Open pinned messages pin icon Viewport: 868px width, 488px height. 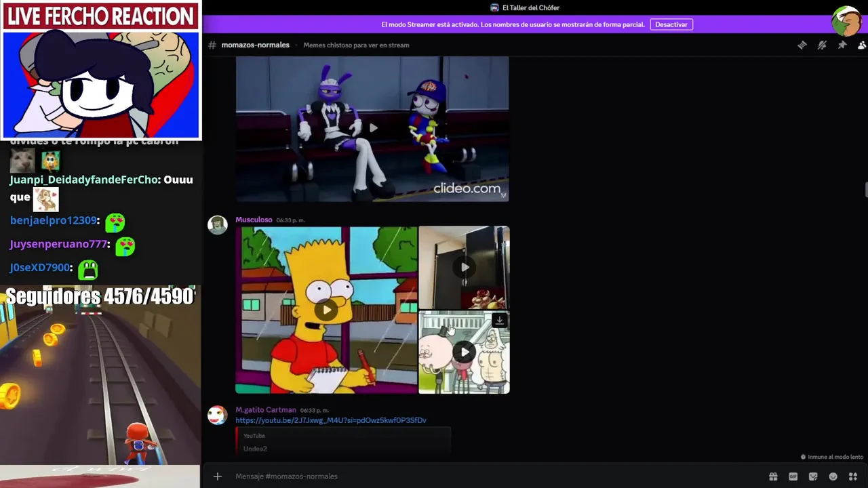[x=842, y=45]
